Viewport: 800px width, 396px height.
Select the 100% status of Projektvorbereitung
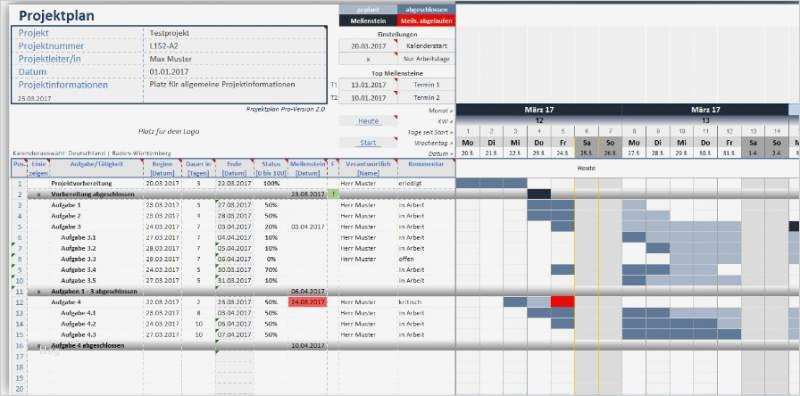(271, 183)
